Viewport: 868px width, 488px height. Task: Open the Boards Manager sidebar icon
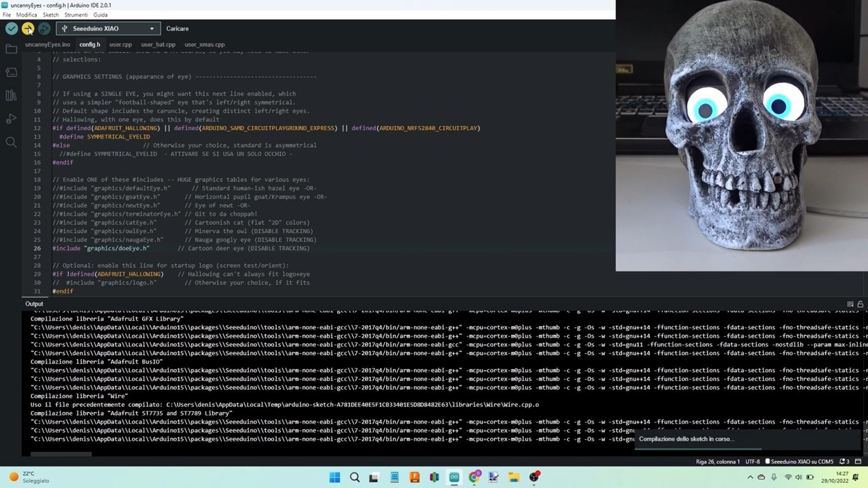click(x=11, y=72)
